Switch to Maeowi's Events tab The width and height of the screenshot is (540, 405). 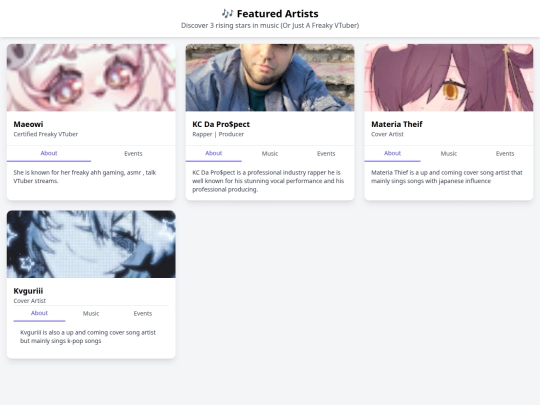click(133, 154)
